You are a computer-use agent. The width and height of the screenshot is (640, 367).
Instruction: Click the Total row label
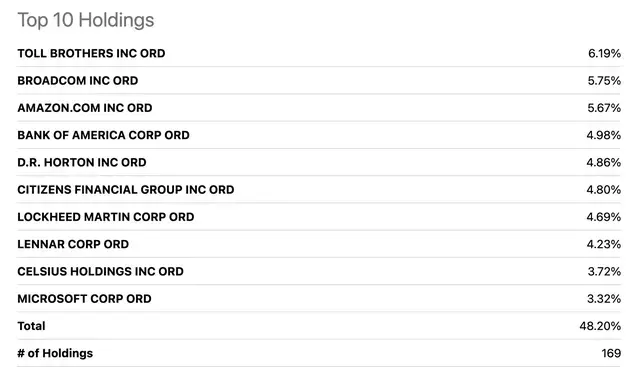pos(31,326)
